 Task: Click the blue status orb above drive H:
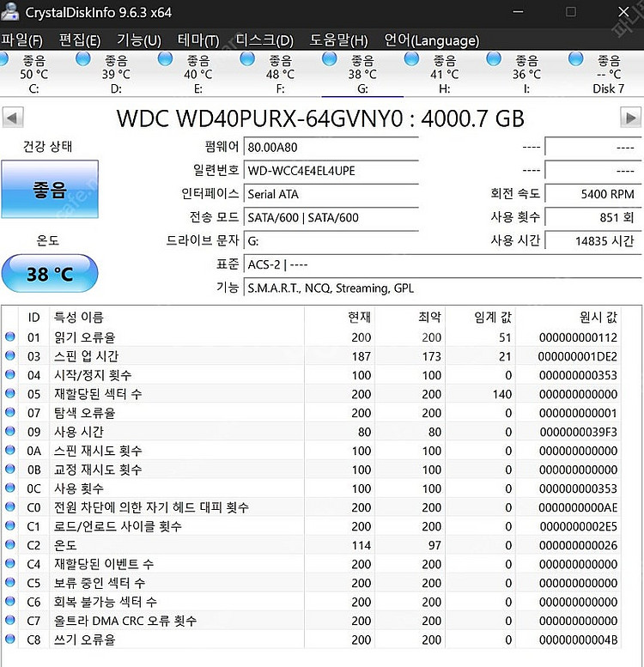coord(411,58)
